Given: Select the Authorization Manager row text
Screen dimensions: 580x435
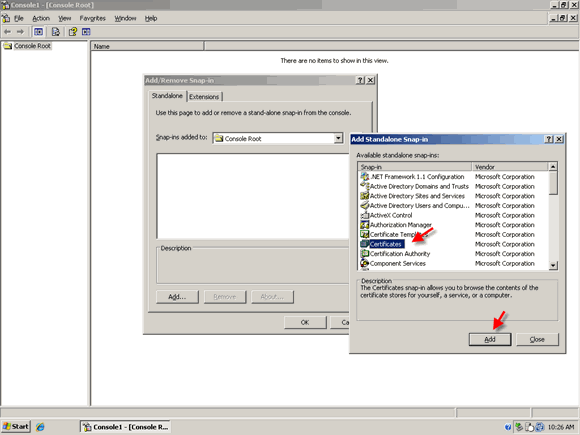Looking at the screenshot, I should (x=401, y=225).
